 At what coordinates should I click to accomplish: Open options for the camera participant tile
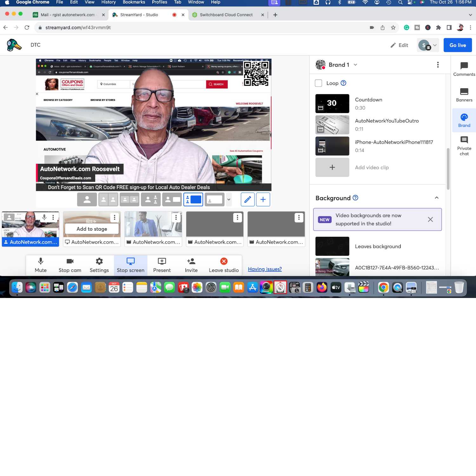pyautogui.click(x=53, y=217)
